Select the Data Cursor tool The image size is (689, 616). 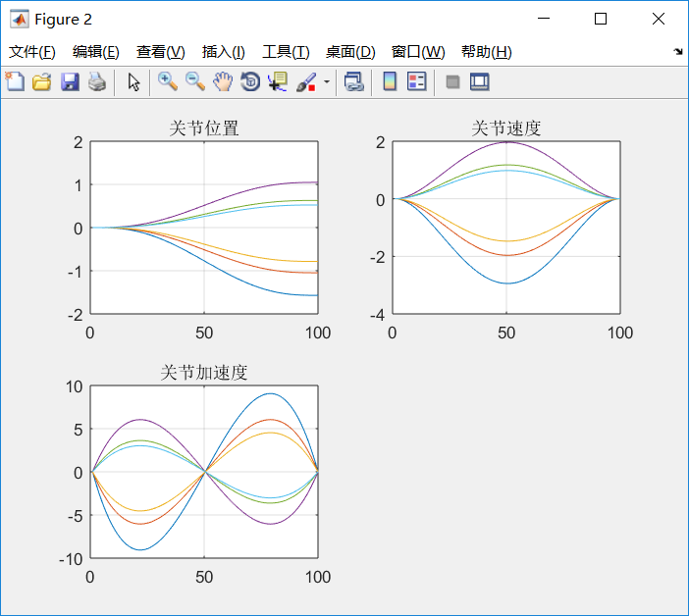[x=278, y=82]
